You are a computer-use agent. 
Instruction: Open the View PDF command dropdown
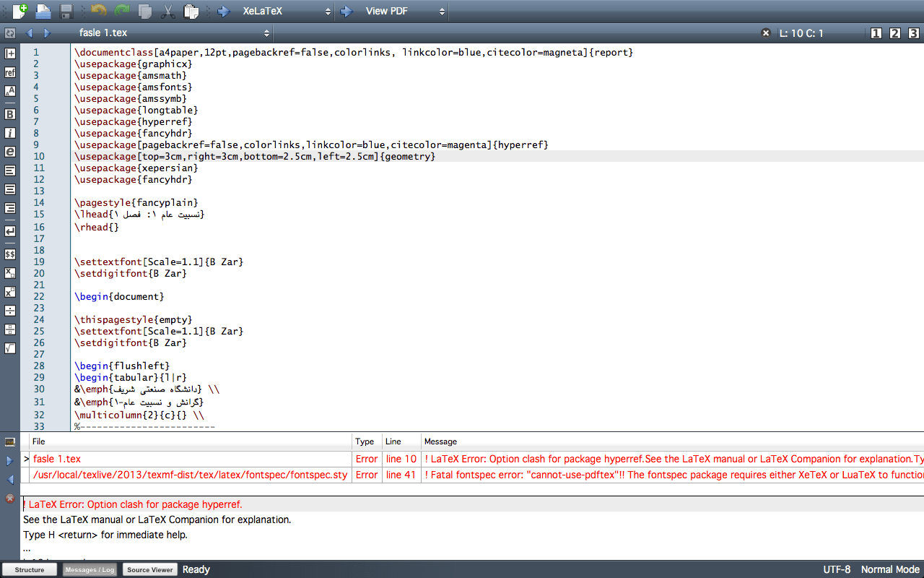point(440,11)
